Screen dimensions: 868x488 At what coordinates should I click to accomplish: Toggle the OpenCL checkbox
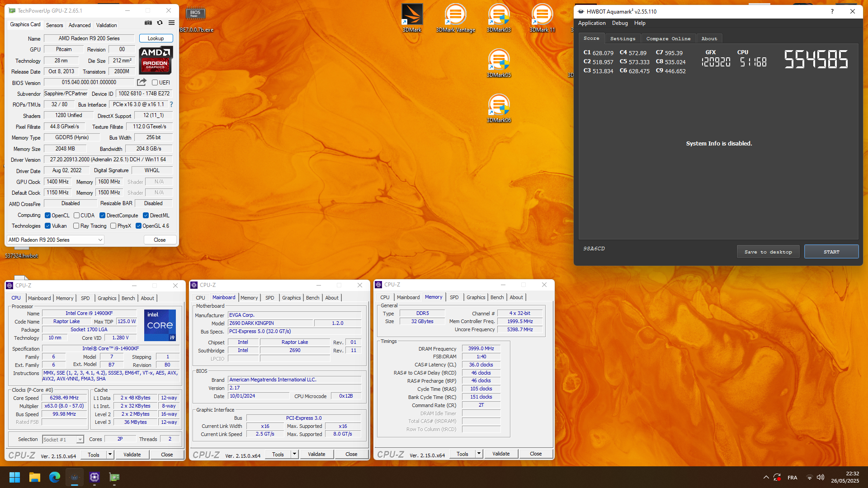[47, 216]
